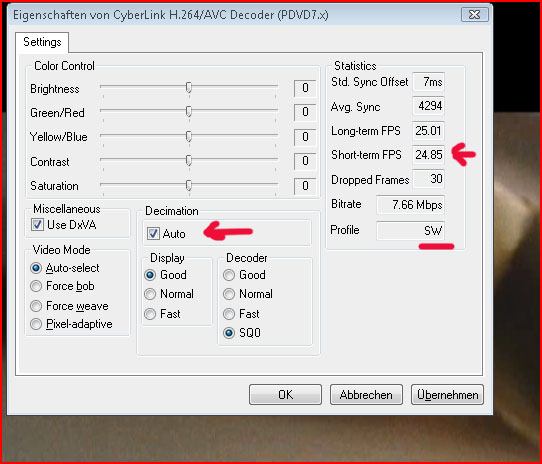542x464 pixels.
Task: Click the Dropped Frames value 30
Action: coord(428,179)
